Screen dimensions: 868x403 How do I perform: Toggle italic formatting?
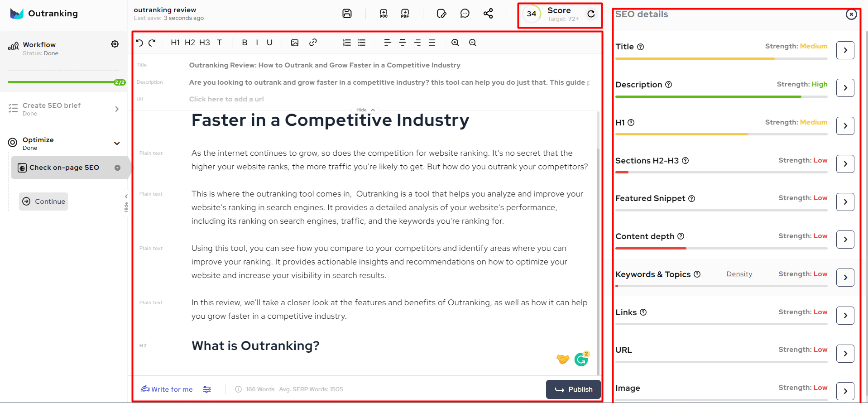pos(257,43)
